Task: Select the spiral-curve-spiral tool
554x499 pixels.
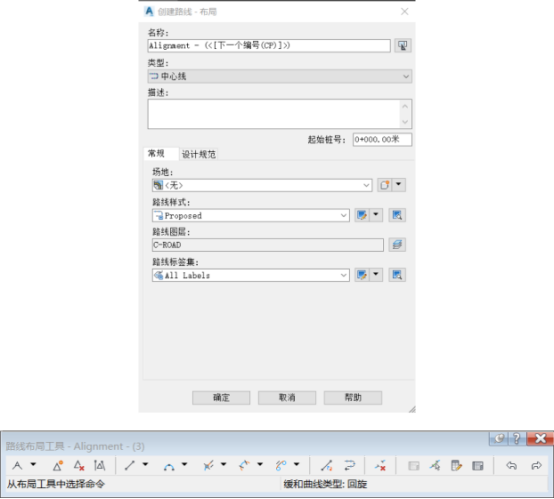Action: click(244, 465)
